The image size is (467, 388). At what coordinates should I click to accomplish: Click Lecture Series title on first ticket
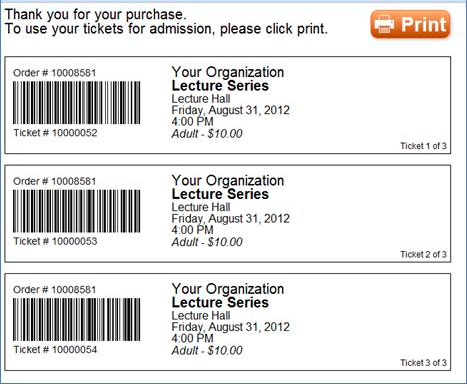pyautogui.click(x=220, y=86)
